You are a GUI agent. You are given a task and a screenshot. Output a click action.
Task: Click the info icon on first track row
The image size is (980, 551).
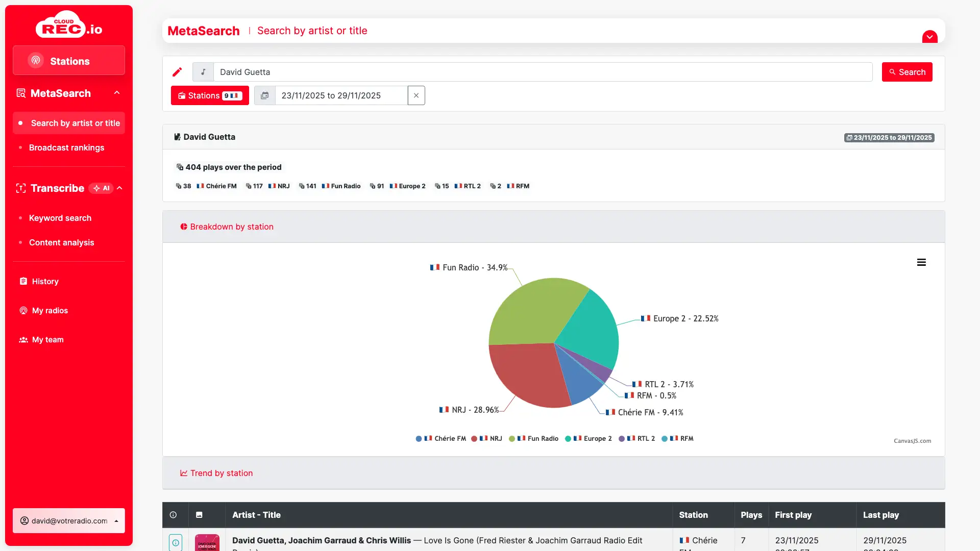tap(176, 542)
